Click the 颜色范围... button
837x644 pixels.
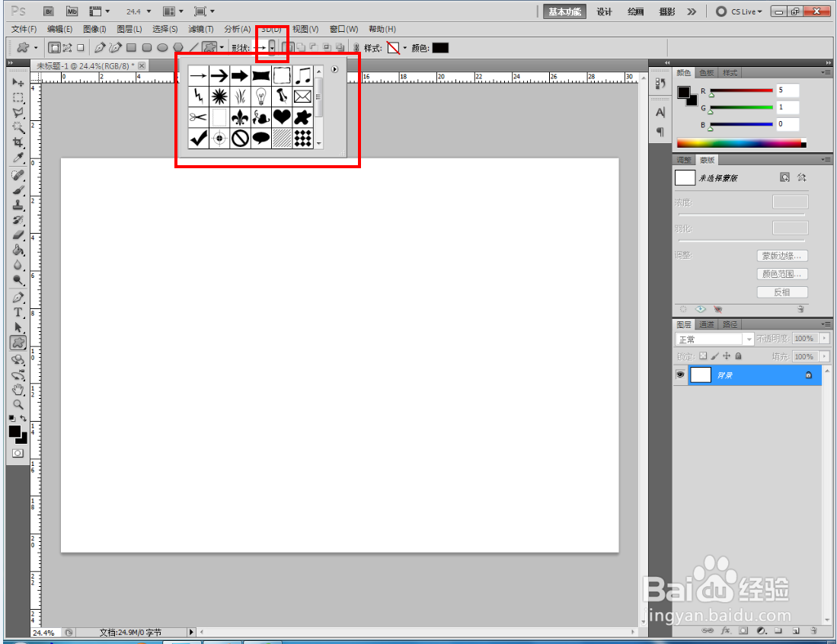click(782, 274)
